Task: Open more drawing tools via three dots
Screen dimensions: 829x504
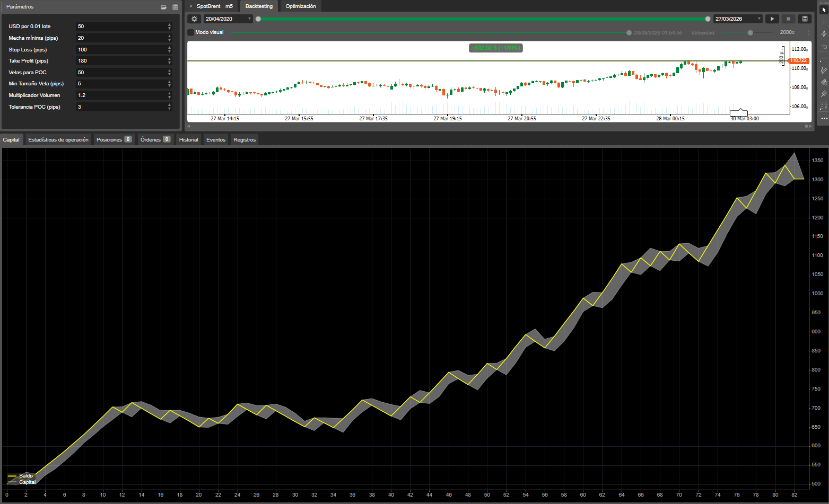Action: click(824, 118)
